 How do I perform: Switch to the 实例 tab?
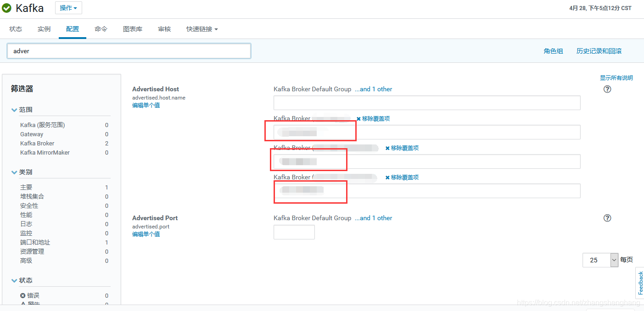44,29
